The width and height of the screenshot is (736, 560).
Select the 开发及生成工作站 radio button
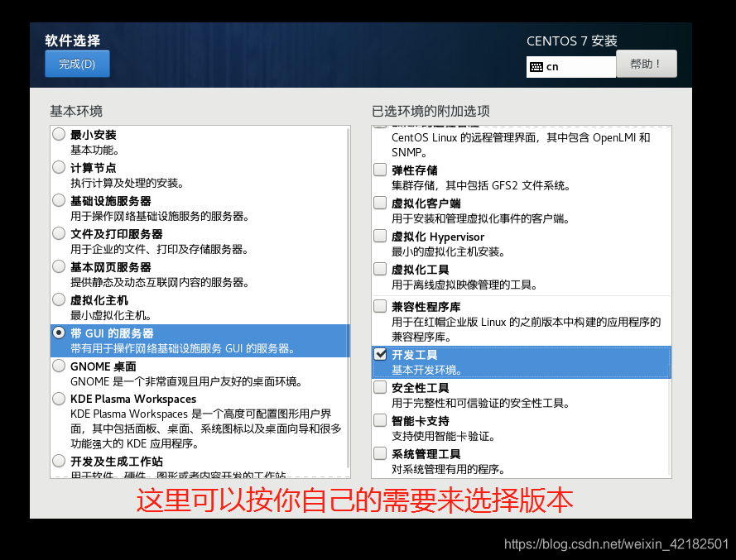pyautogui.click(x=59, y=461)
